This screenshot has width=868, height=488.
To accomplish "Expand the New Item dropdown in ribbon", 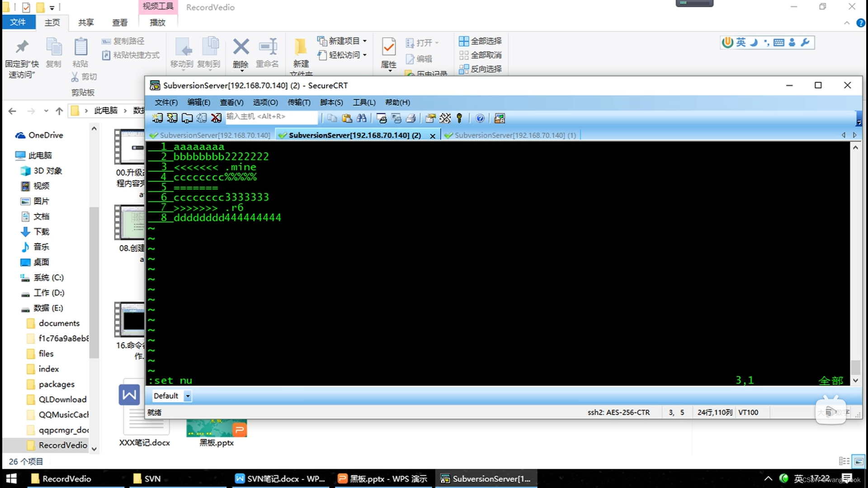I will 365,41.
